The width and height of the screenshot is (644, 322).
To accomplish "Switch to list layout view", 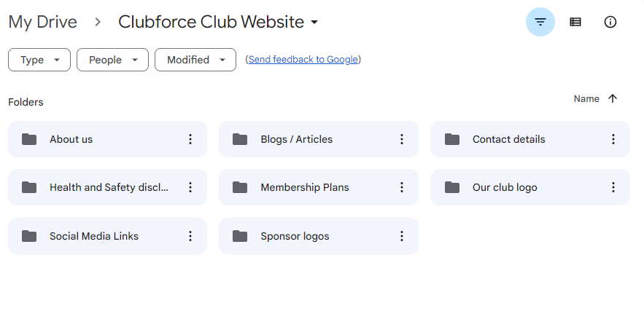I will 575,22.
